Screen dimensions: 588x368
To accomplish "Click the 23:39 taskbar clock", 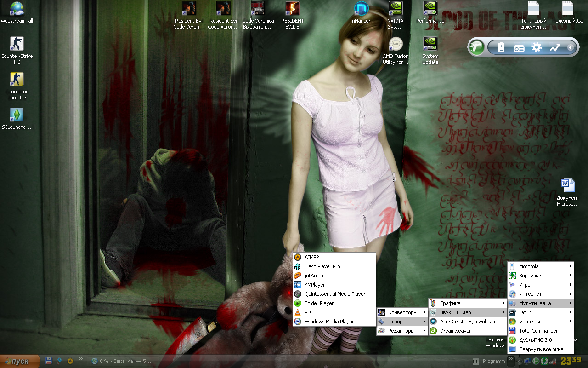I will pos(571,361).
